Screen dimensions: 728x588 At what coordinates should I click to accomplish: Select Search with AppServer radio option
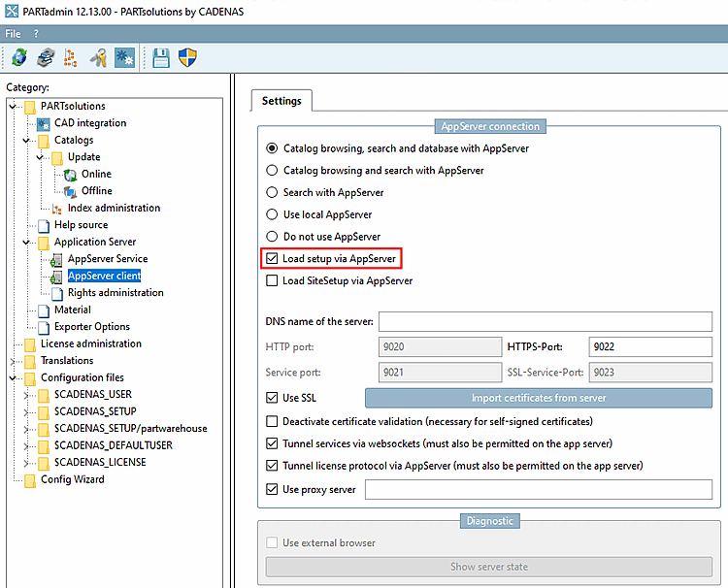[272, 192]
